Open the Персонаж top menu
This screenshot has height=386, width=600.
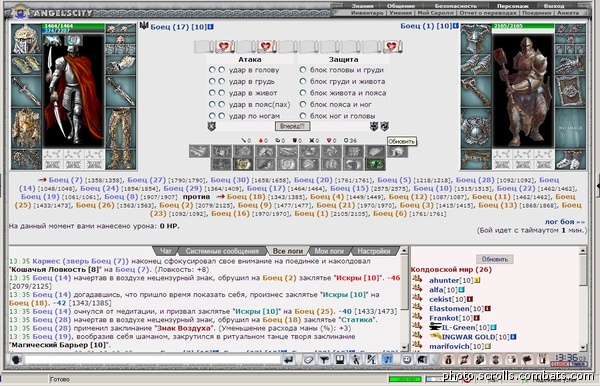[x=512, y=6]
